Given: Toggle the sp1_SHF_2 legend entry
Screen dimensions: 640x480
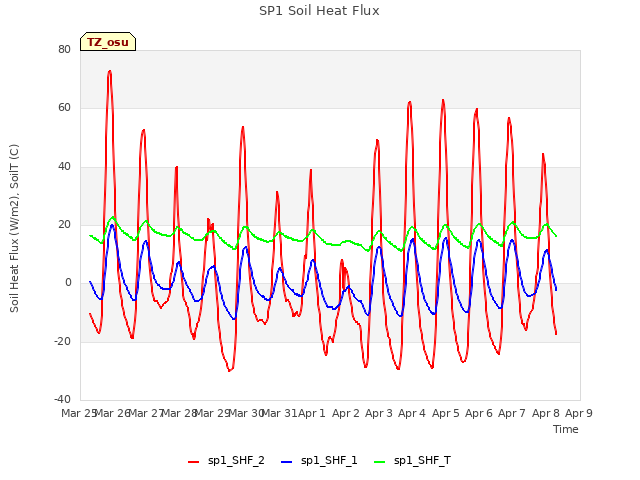Looking at the screenshot, I should point(226,461).
